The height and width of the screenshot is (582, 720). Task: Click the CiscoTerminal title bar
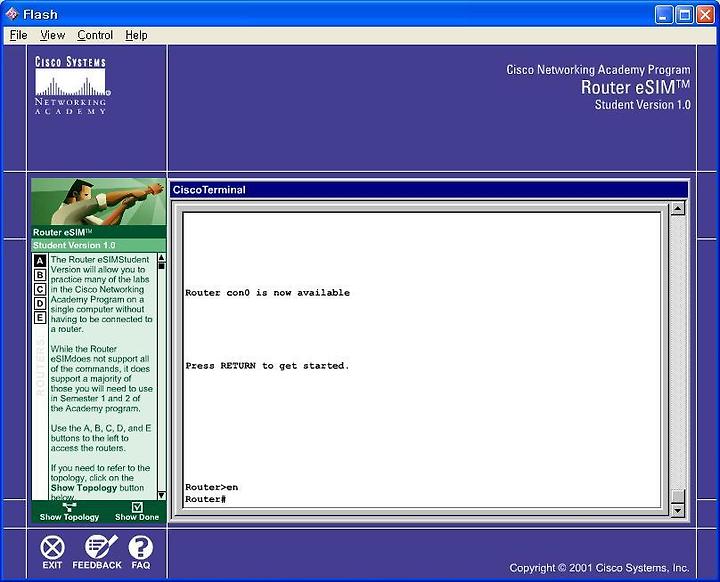(429, 190)
